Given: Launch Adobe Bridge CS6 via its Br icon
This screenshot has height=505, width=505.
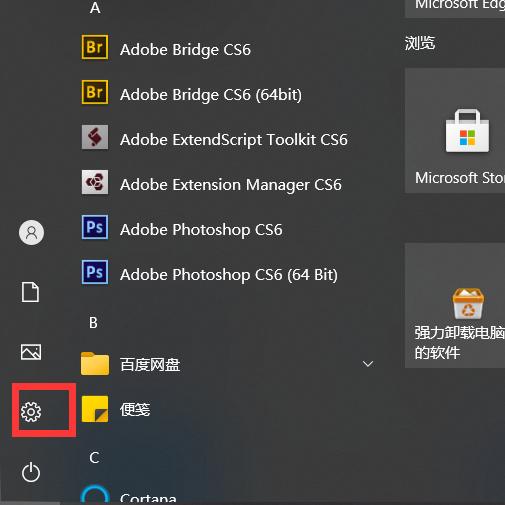Looking at the screenshot, I should click(x=95, y=47).
